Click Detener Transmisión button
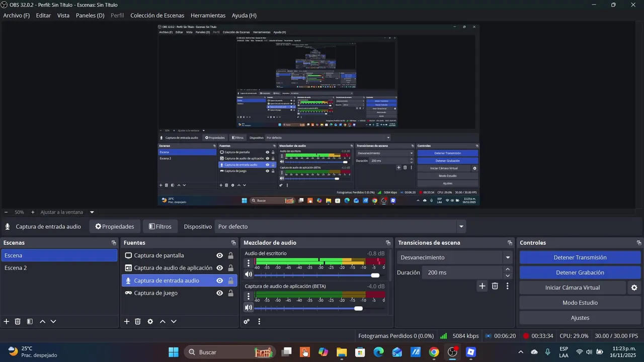 580,257
